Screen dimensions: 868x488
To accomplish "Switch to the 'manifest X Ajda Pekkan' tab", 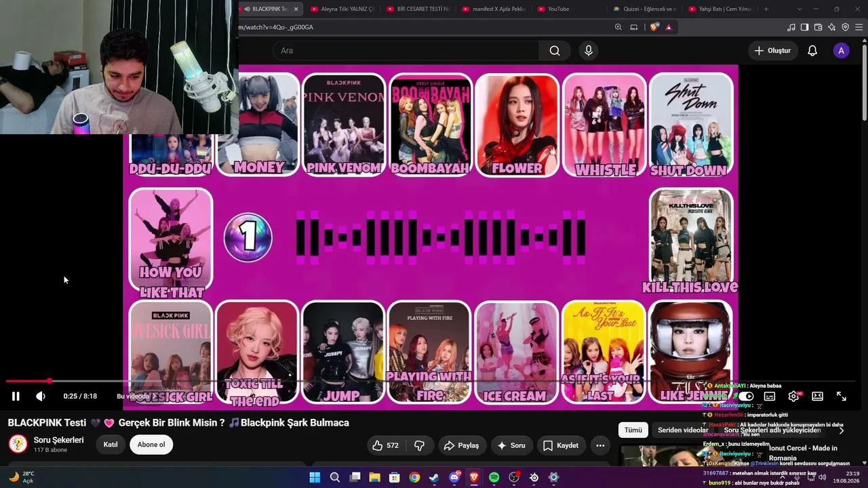I will 493,9.
